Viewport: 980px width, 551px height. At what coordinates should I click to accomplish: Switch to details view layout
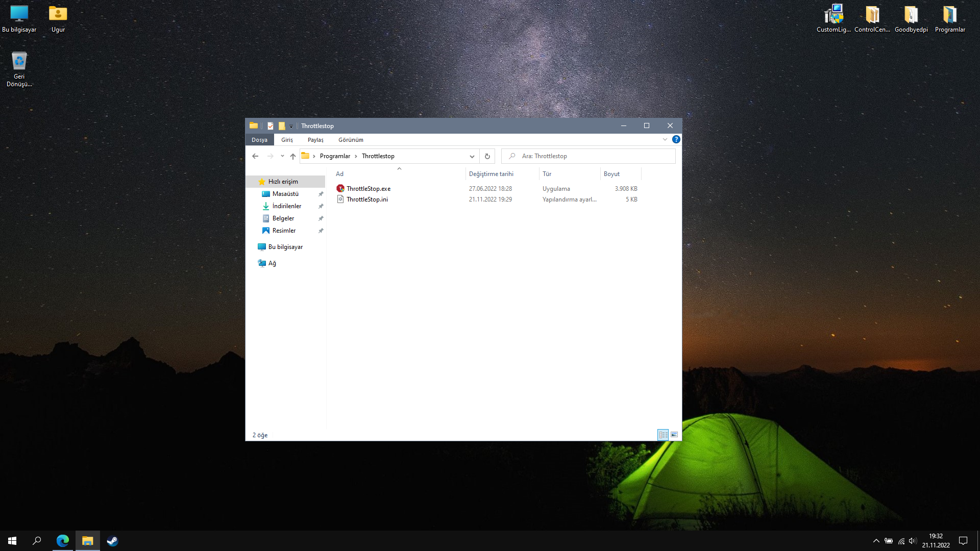point(663,435)
